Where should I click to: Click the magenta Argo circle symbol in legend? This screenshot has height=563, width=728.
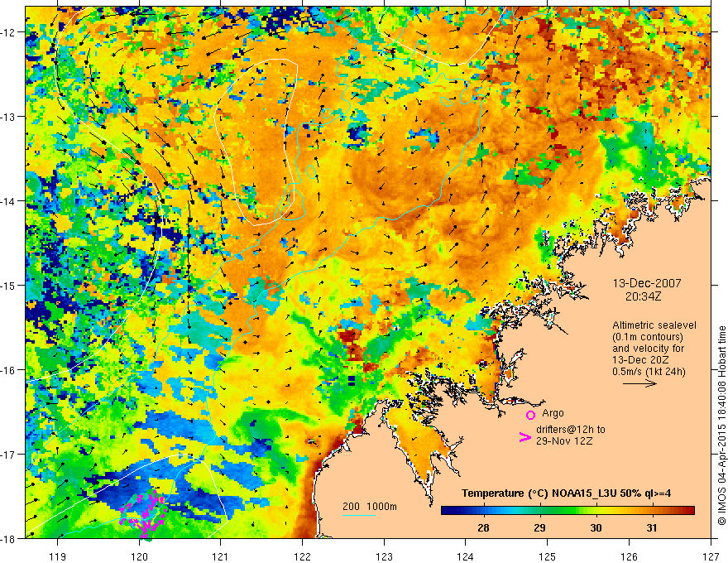tap(530, 415)
